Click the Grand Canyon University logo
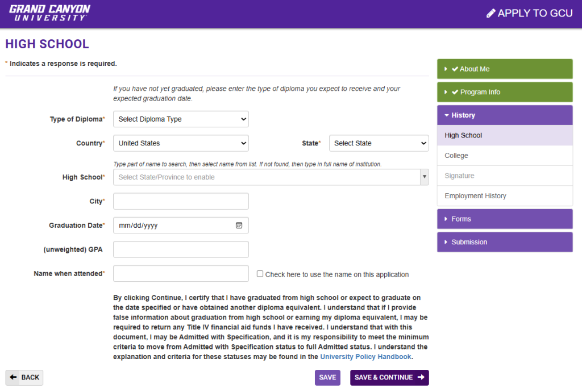The height and width of the screenshot is (392, 582). click(49, 13)
